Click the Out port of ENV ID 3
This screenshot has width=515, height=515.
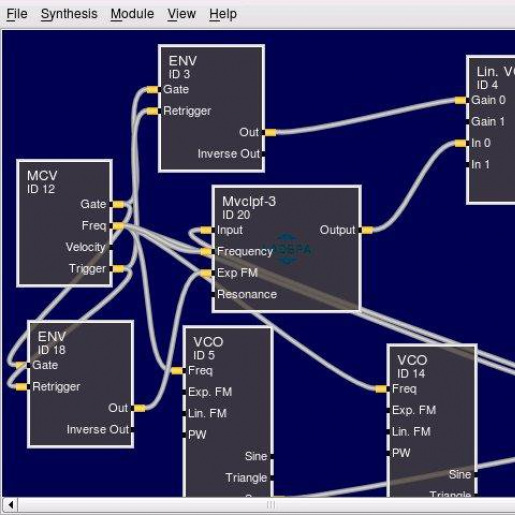[270, 133]
